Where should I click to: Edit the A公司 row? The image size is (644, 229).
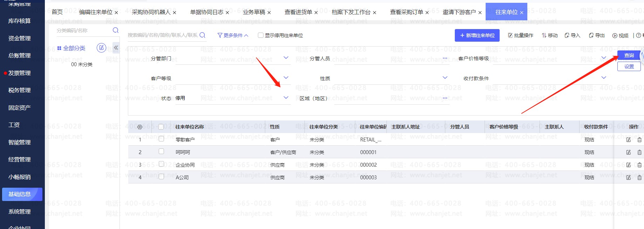[629, 178]
